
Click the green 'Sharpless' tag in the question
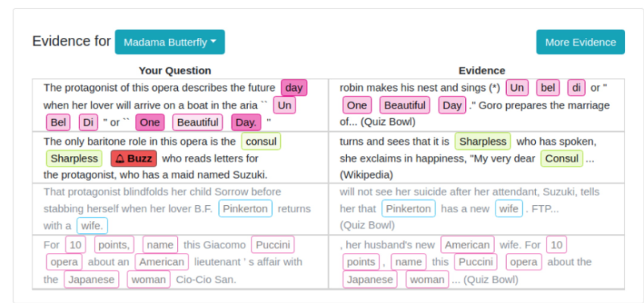click(75, 158)
